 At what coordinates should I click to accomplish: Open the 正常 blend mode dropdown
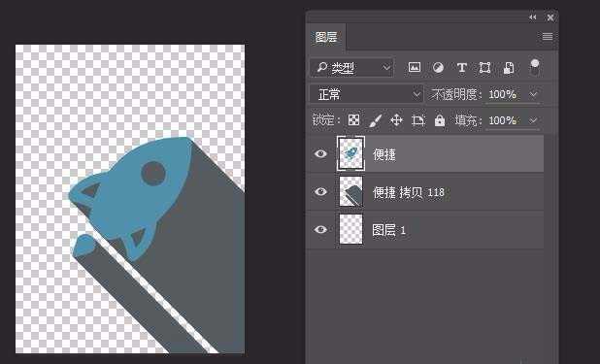pyautogui.click(x=367, y=94)
